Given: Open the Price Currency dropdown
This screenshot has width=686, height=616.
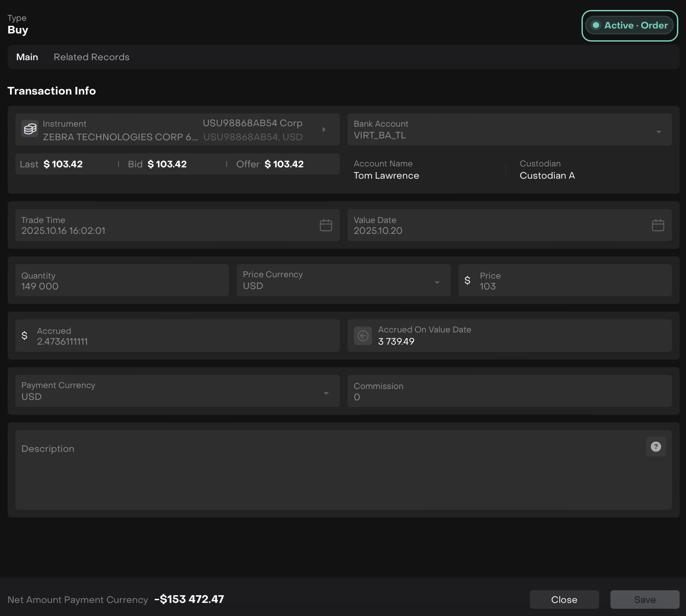Looking at the screenshot, I should coord(437,282).
